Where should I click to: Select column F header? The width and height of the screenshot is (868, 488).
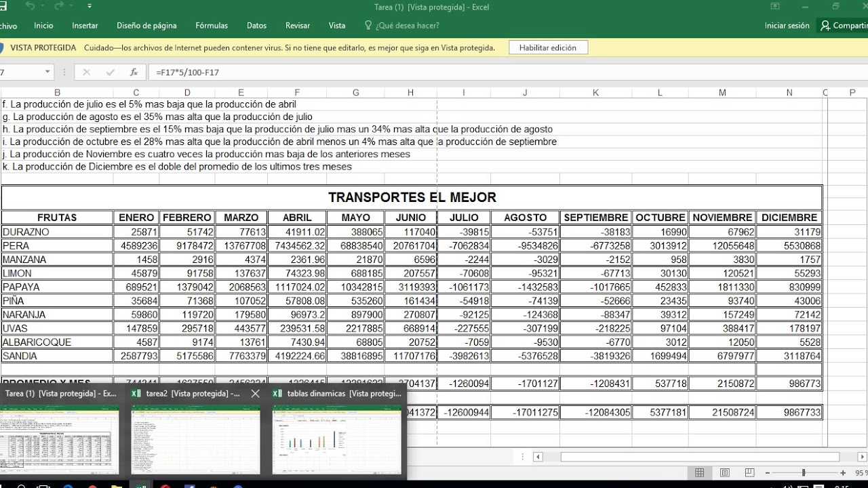tap(297, 93)
